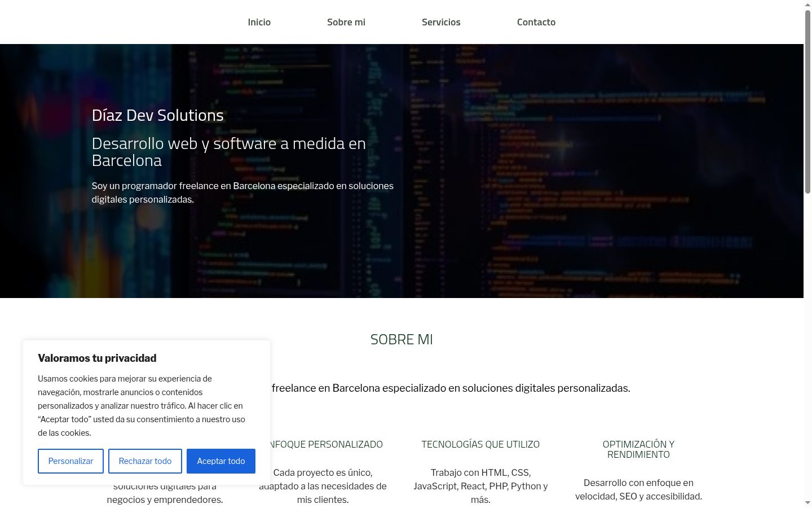Viewport: 812px width, 508px height.
Task: Click the hero paragraph 'Soy un programador freelance'
Action: coord(242,192)
